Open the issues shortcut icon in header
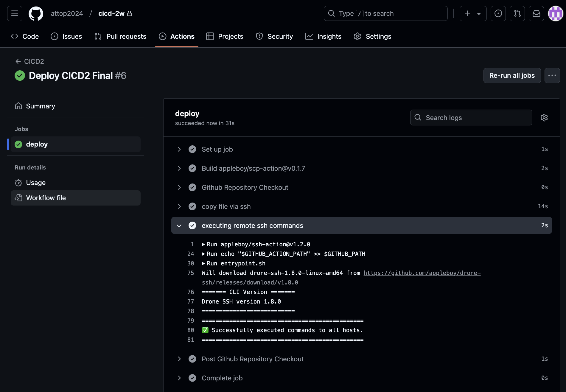 pyautogui.click(x=498, y=13)
